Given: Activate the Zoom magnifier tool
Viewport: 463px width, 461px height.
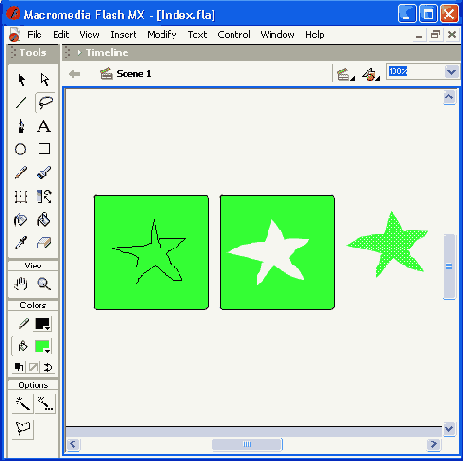Looking at the screenshot, I should [44, 284].
